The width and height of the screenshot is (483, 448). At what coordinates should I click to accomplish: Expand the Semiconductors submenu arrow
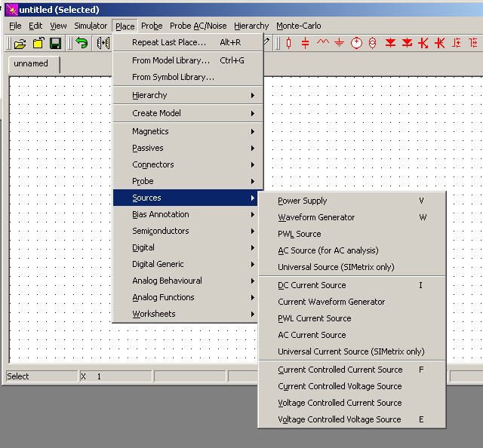pos(253,231)
